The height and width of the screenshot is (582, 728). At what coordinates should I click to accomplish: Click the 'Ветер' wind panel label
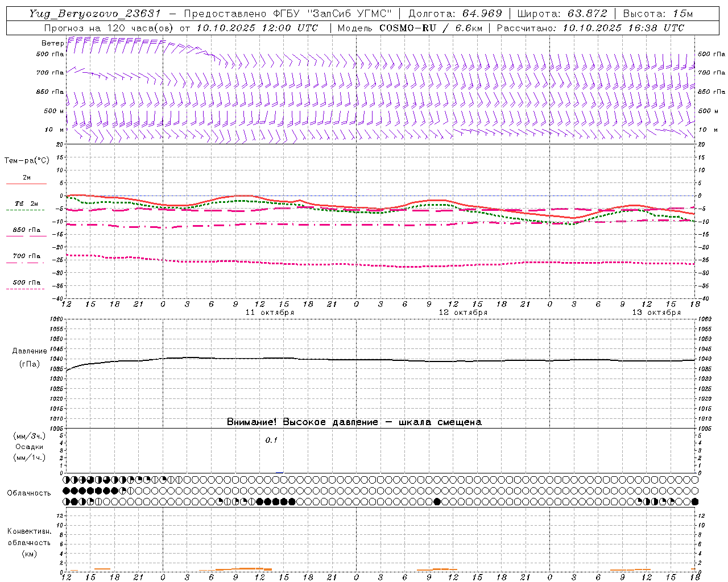click(x=52, y=43)
